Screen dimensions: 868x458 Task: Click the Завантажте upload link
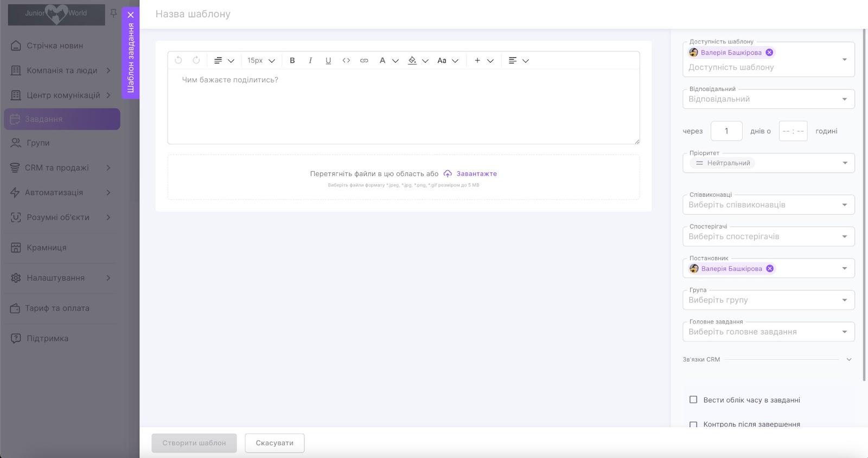[x=477, y=174]
